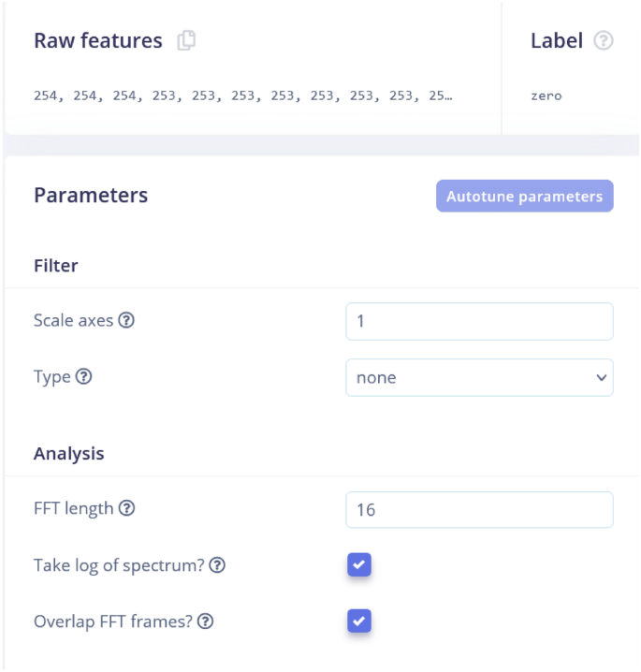Focus the FFT length input field
This screenshot has width=641, height=672.
(x=479, y=509)
